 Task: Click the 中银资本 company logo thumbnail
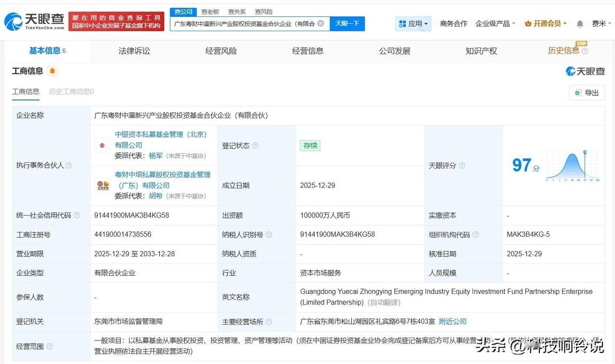click(x=102, y=145)
